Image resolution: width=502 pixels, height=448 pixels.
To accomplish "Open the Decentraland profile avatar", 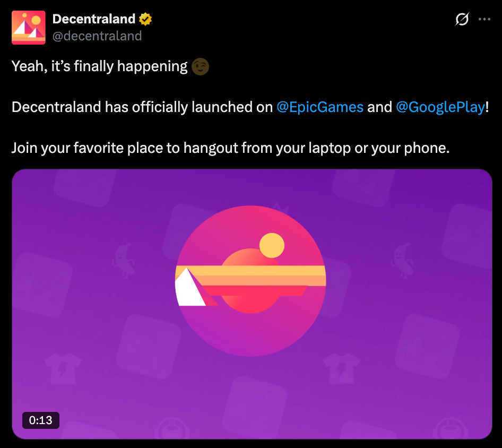I will click(x=28, y=28).
